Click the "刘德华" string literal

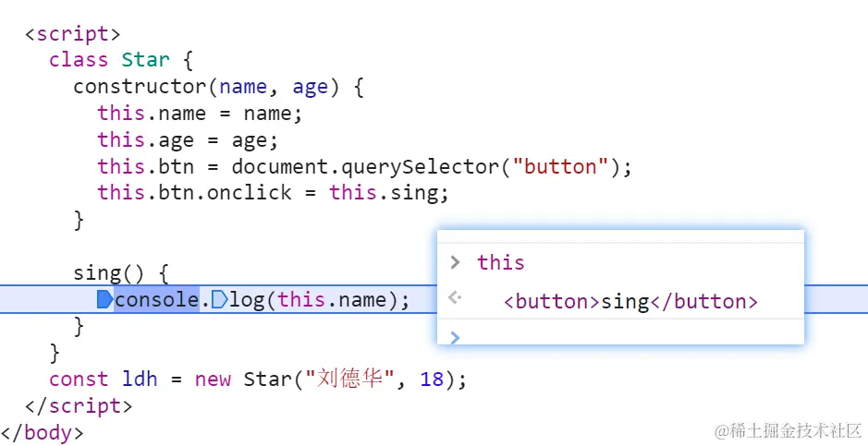tap(349, 380)
